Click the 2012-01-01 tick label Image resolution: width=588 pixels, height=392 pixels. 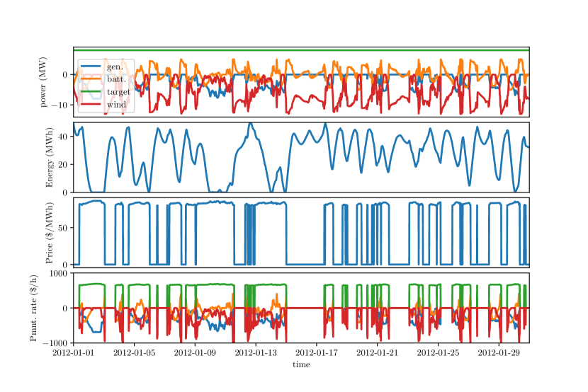pyautogui.click(x=74, y=352)
